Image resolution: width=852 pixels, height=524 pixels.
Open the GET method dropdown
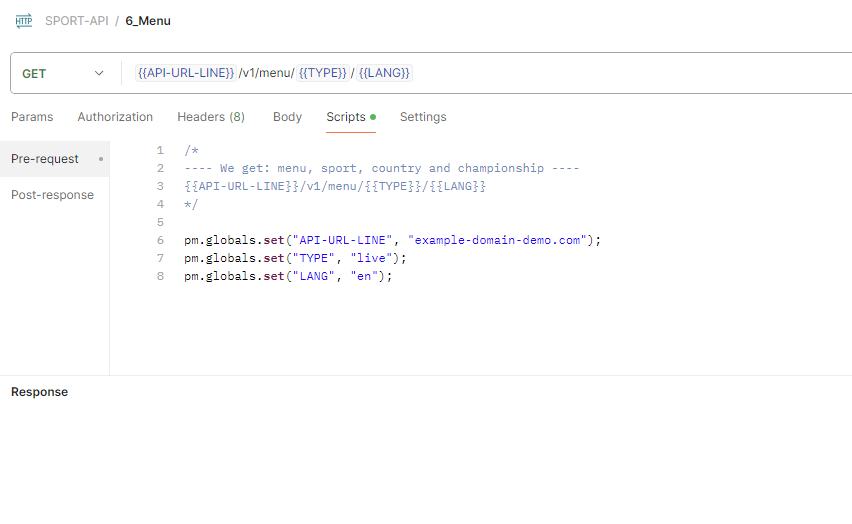(62, 73)
